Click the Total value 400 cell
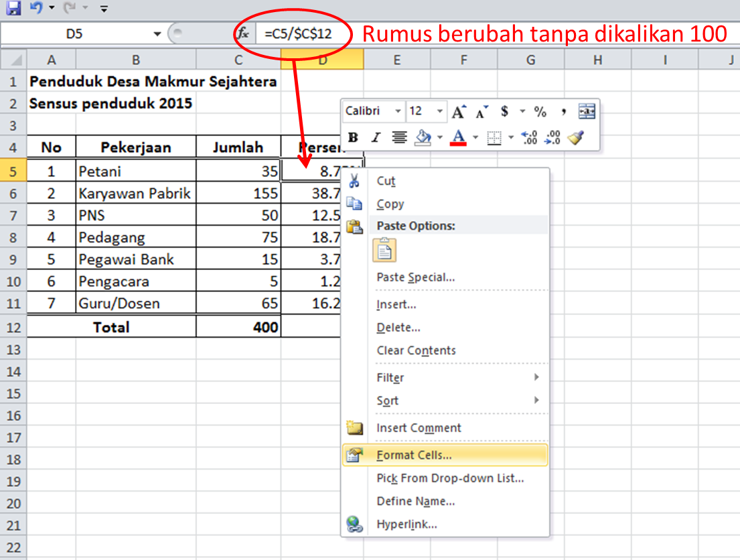 coord(238,327)
